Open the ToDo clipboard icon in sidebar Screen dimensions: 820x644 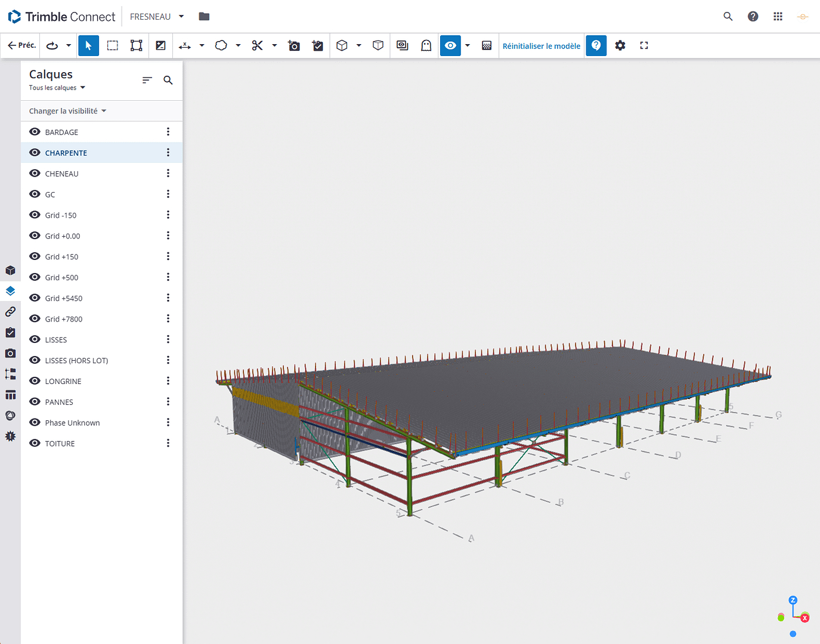pos(10,333)
